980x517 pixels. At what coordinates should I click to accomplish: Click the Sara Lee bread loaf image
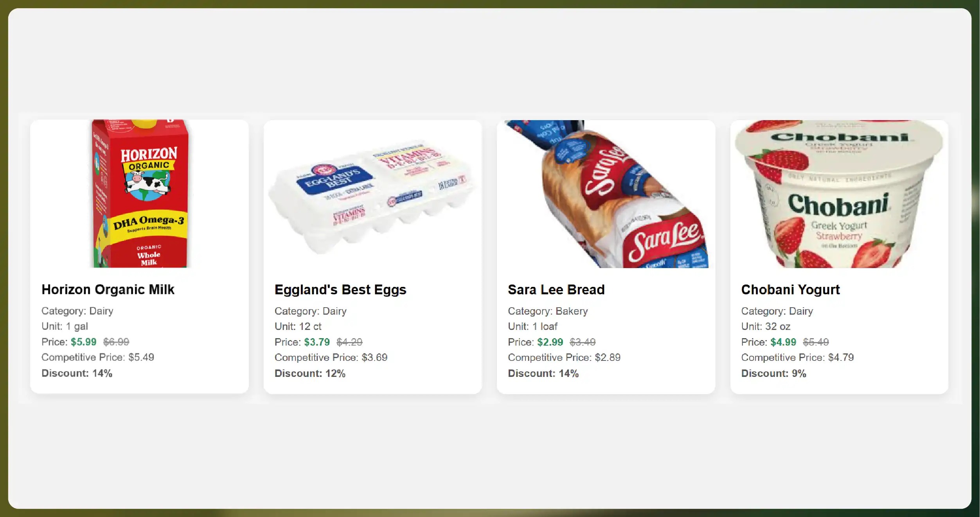(606, 194)
